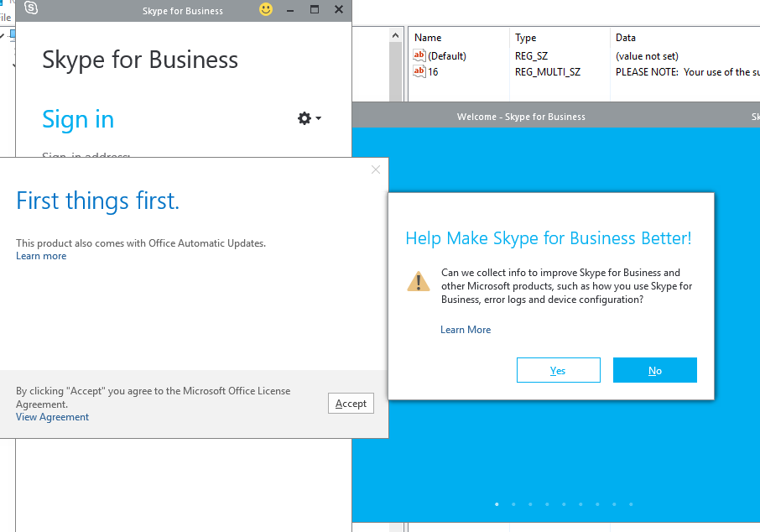Open the sign-in options gear icon
The width and height of the screenshot is (760, 532).
pos(304,118)
